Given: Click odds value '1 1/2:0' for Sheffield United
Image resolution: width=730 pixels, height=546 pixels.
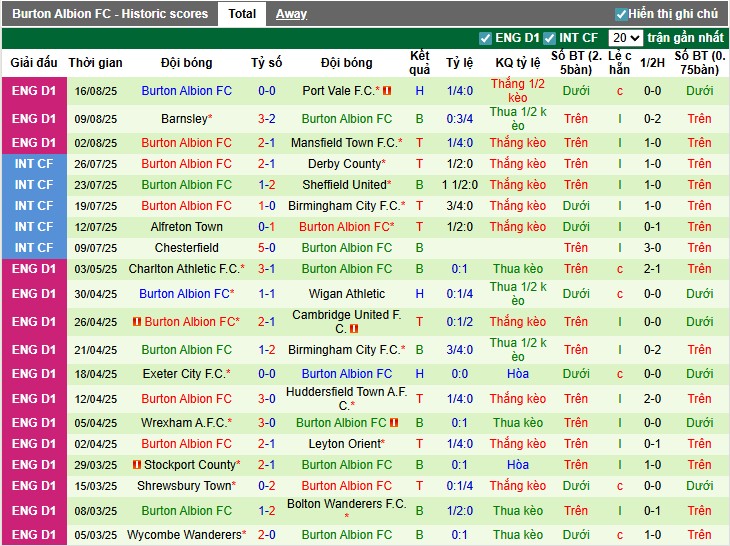Looking at the screenshot, I should [460, 185].
